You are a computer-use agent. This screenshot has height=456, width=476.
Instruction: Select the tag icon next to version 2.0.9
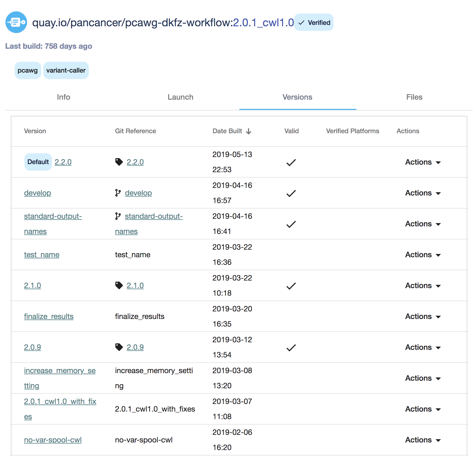tap(119, 347)
